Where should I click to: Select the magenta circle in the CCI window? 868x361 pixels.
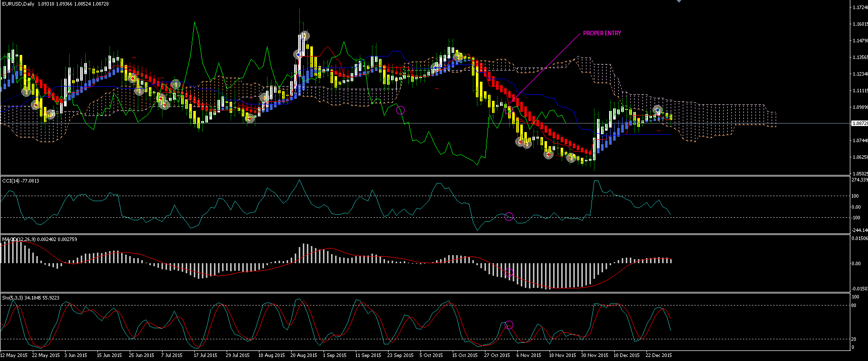(509, 216)
